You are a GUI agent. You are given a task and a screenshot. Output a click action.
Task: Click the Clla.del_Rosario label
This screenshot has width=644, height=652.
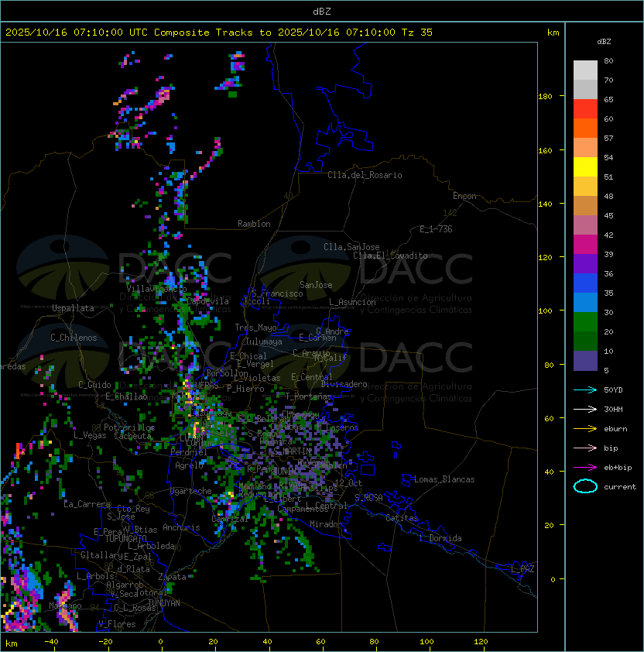(365, 175)
